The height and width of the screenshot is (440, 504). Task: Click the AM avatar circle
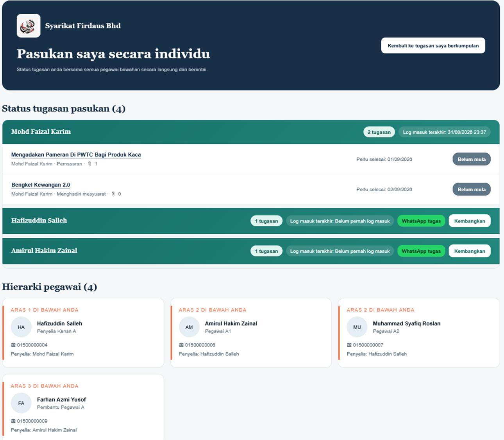[x=189, y=327]
